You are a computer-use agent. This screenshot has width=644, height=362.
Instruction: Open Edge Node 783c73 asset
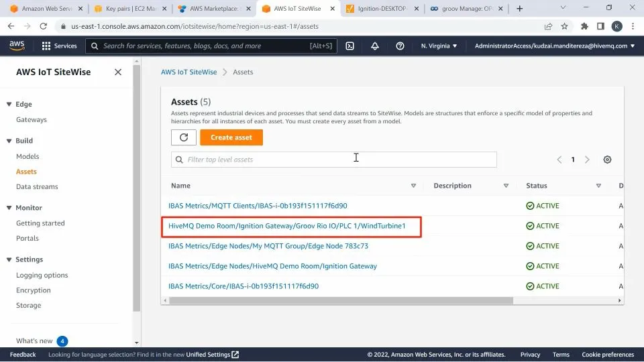[x=268, y=246]
